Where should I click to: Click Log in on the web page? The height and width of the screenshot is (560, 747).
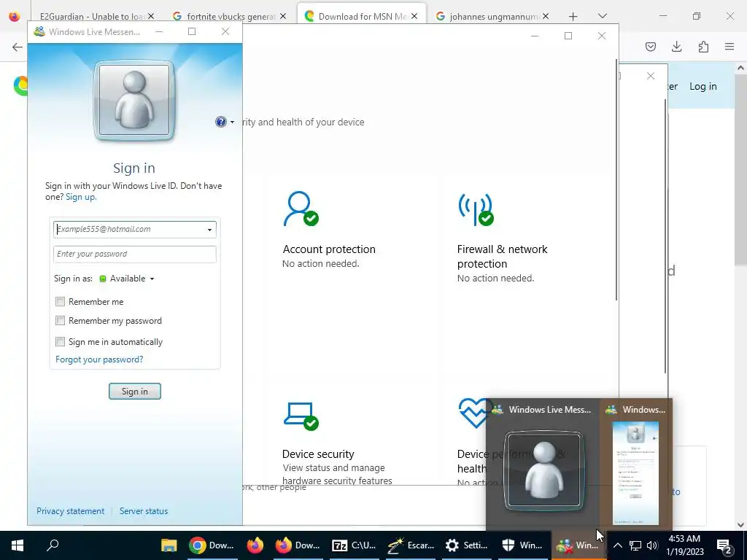[703, 86]
